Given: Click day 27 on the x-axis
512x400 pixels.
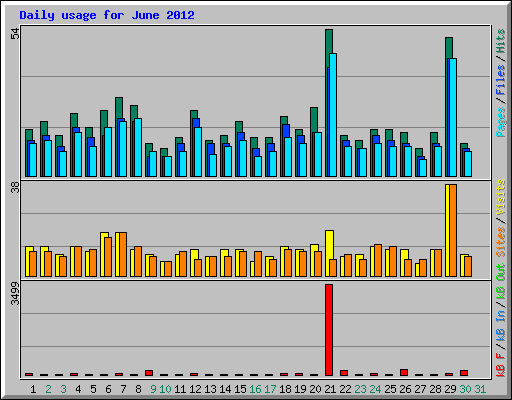Looking at the screenshot, I should tap(420, 389).
